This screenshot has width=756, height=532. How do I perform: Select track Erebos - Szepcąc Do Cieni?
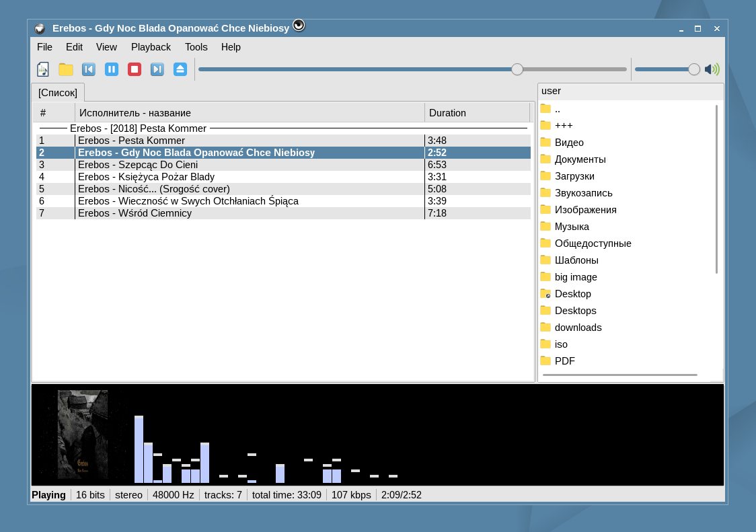point(138,165)
